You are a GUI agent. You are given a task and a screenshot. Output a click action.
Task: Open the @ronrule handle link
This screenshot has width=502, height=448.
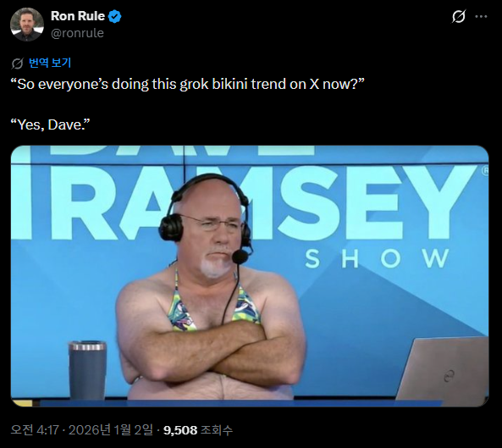pyautogui.click(x=77, y=33)
